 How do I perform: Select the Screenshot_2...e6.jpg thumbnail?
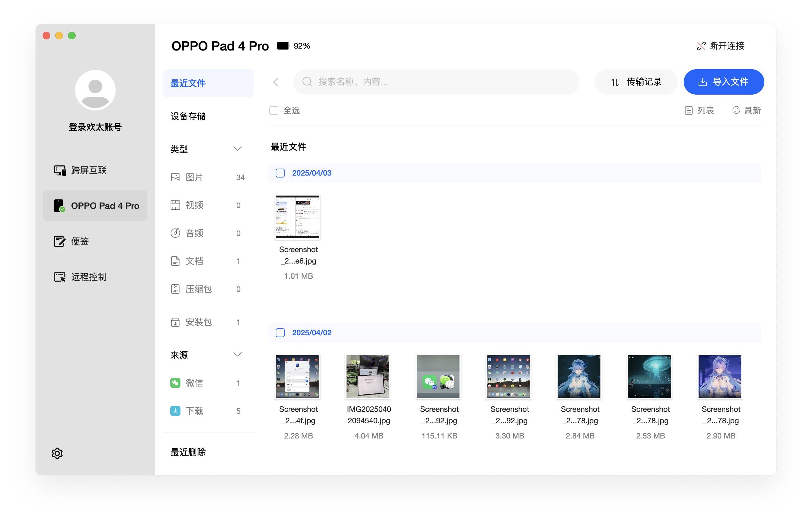(297, 217)
